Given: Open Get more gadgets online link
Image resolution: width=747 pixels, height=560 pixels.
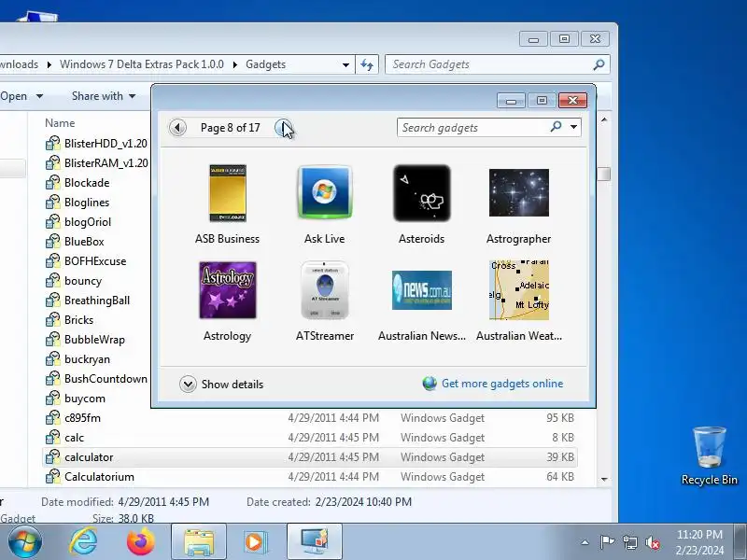Looking at the screenshot, I should pos(502,384).
